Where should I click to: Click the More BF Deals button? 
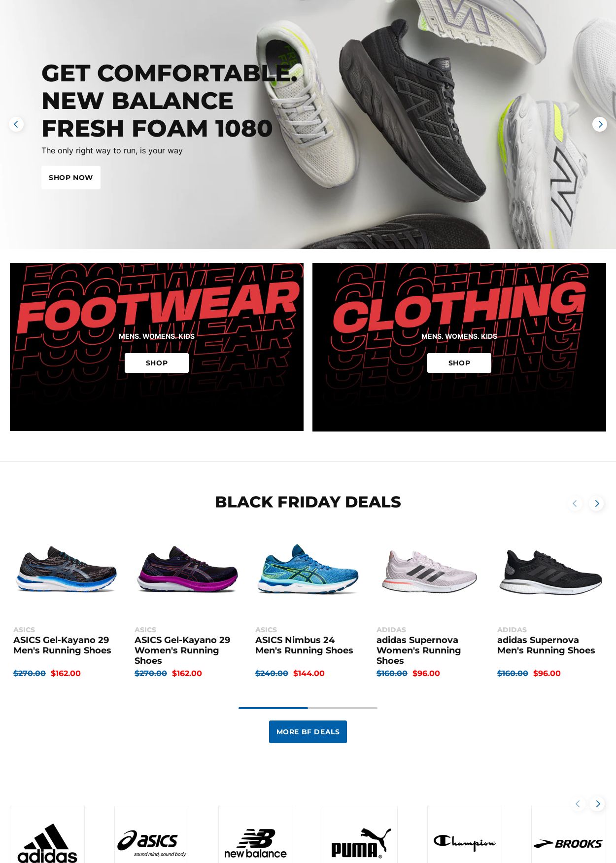308,732
